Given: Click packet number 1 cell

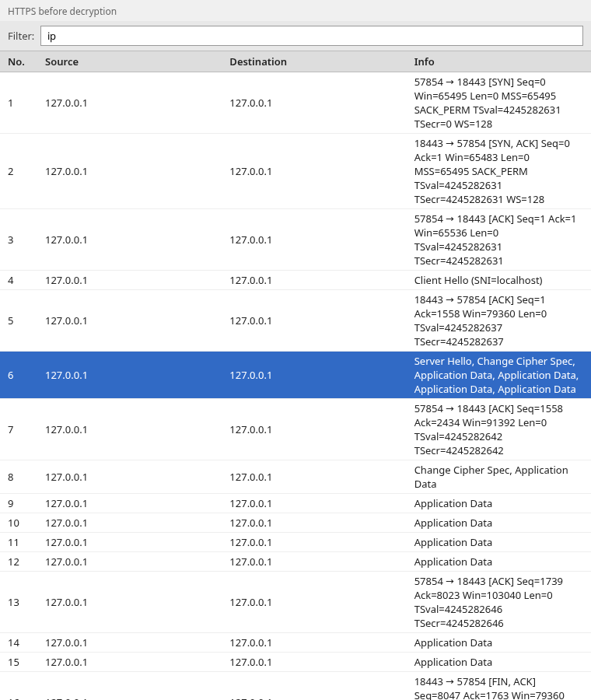Looking at the screenshot, I should 10,103.
